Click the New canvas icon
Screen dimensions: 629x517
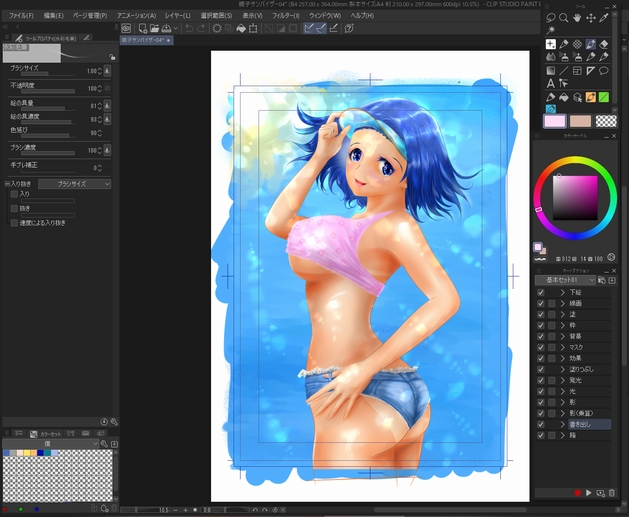click(x=142, y=28)
